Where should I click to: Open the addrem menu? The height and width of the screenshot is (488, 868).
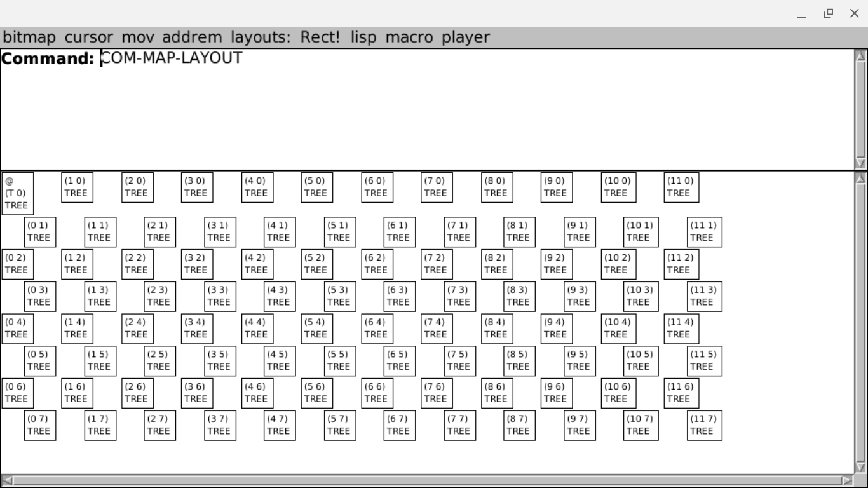[192, 37]
